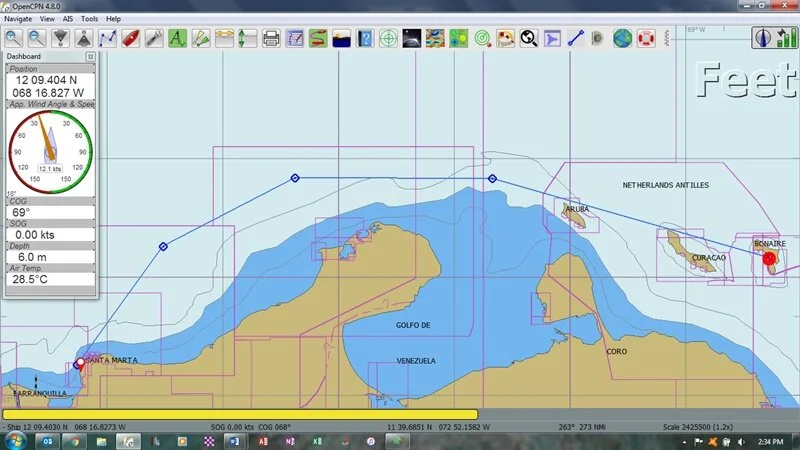Click the taskbar clock showing 2:34 PM
This screenshot has height=450, width=800.
pos(770,442)
